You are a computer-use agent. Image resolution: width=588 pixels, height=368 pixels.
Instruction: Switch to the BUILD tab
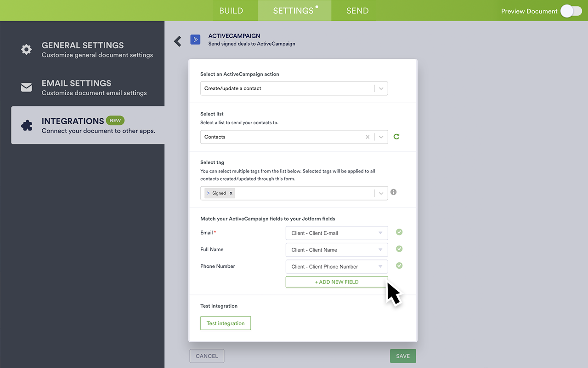(x=231, y=10)
